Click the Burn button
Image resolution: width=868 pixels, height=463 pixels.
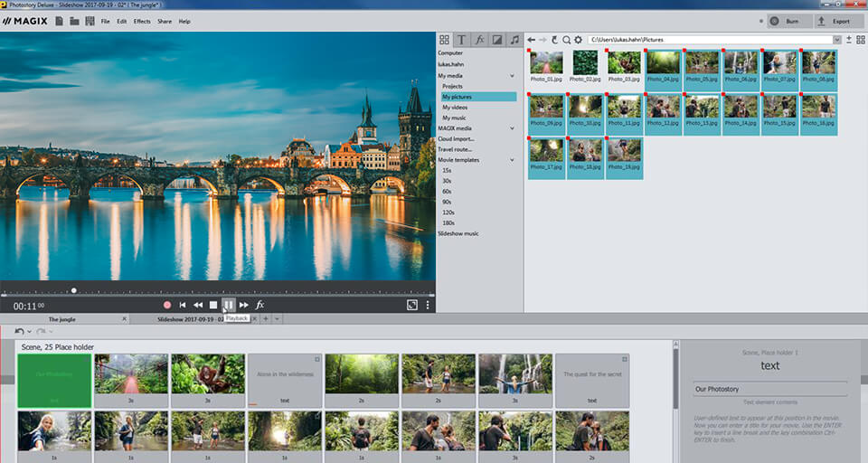[789, 21]
